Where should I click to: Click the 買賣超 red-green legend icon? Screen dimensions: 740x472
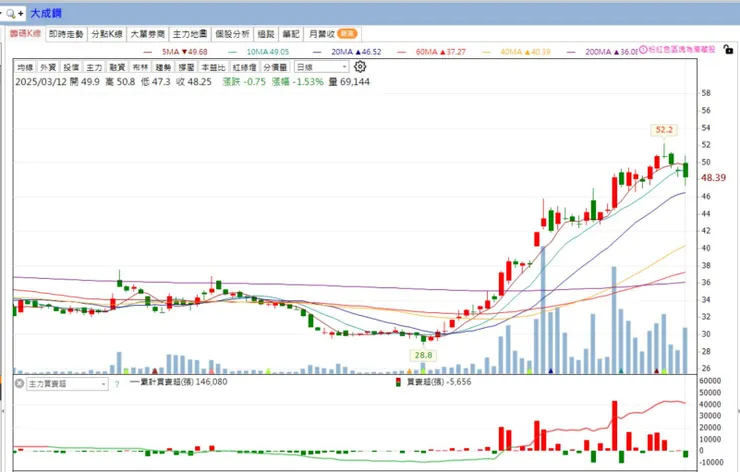[398, 382]
